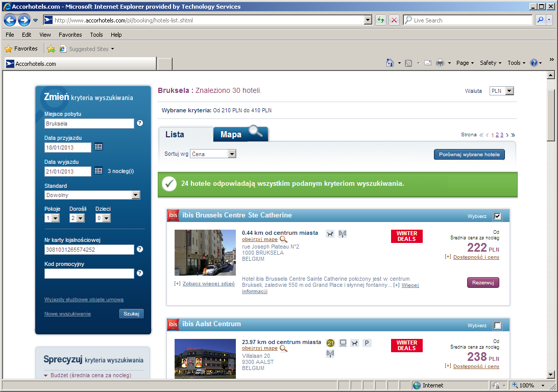Click the ibis logo of Brussels Centre hotel
This screenshot has height=392, width=558.
tap(173, 215)
